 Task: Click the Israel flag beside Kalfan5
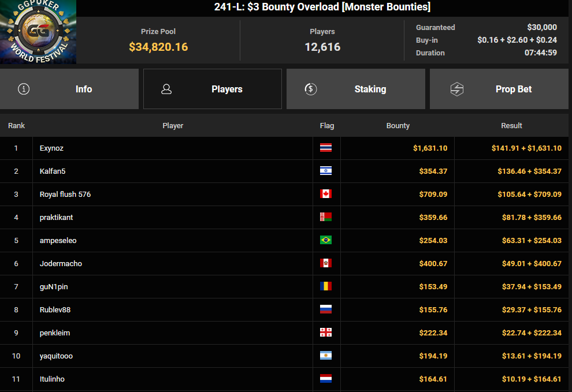point(326,171)
